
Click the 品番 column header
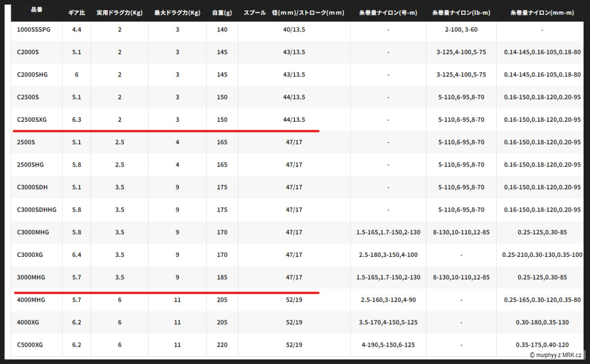pyautogui.click(x=36, y=11)
